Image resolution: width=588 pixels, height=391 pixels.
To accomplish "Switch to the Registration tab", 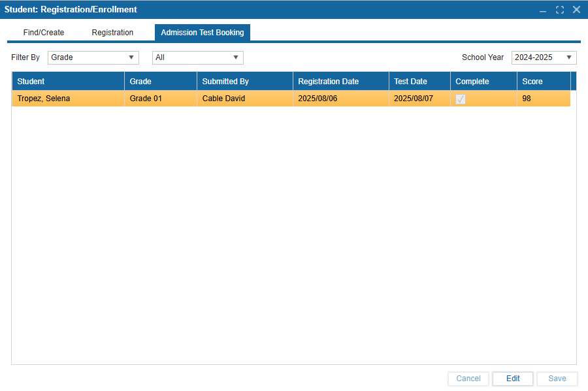I will [112, 33].
